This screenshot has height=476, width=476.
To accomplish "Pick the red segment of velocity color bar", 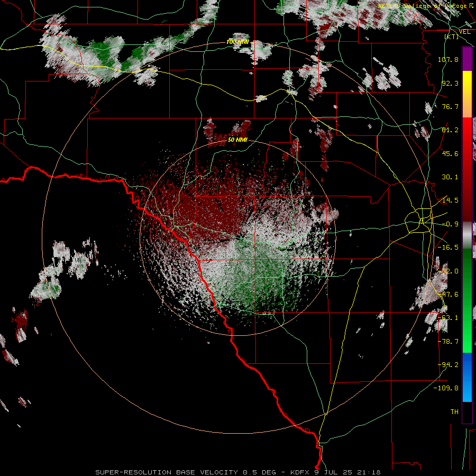I will coord(467,170).
